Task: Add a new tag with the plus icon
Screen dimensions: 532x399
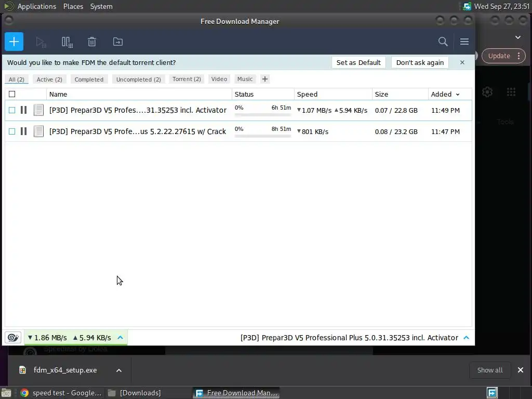Action: (x=265, y=79)
